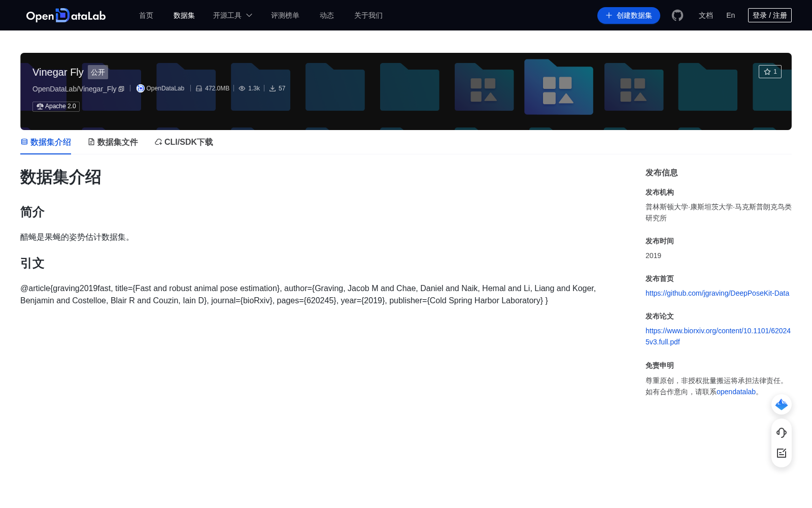Switch to the CLI/SDK下载 tab
The image size is (812, 508).
[184, 142]
